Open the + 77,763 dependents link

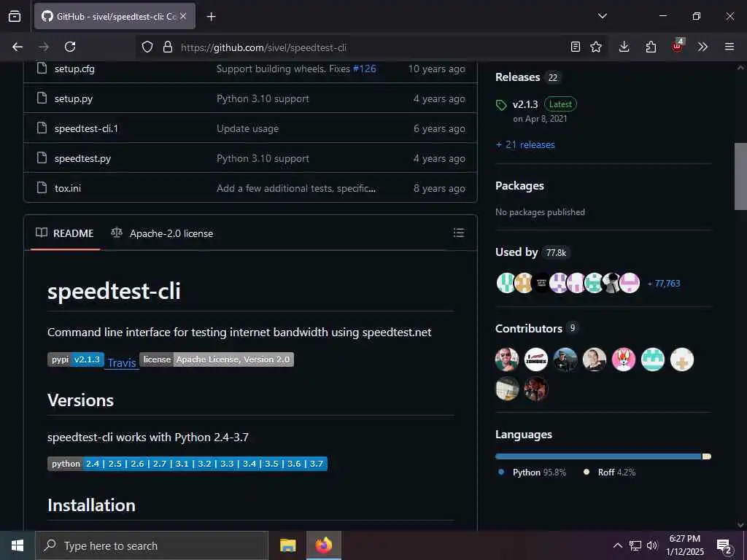click(664, 284)
